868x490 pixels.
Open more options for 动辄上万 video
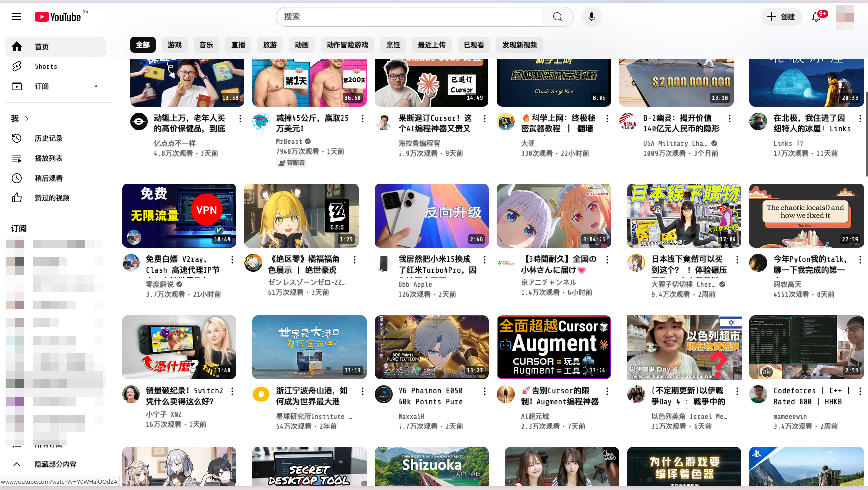point(240,119)
